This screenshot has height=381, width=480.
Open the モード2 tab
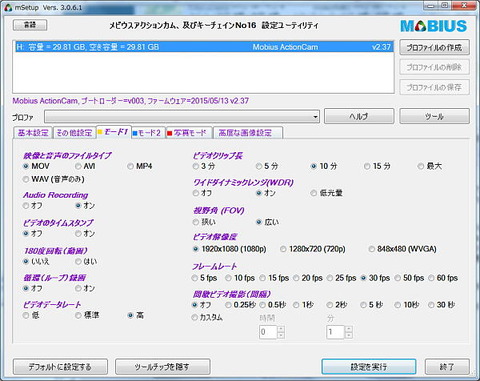pos(147,133)
